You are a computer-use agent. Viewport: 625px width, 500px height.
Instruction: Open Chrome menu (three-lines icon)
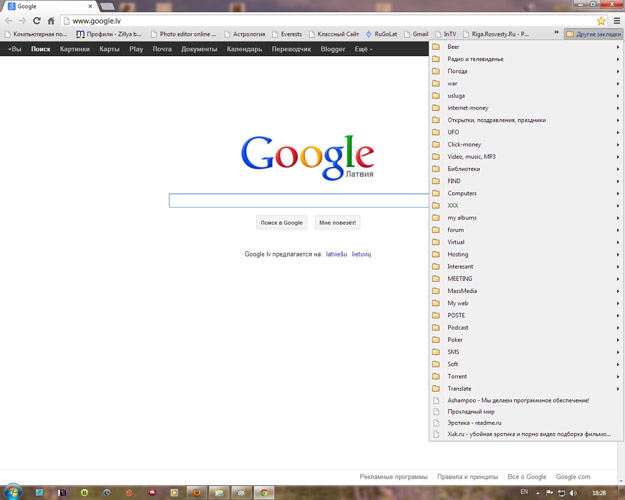tap(616, 20)
